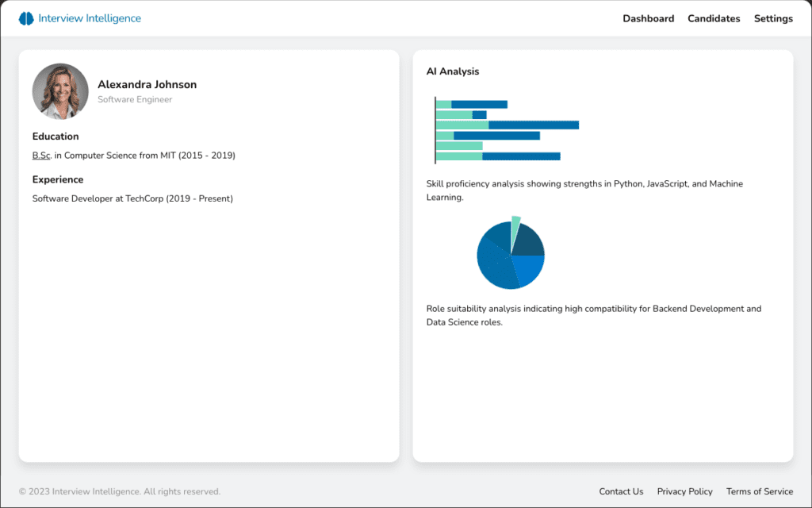This screenshot has height=508, width=812.
Task: Open the Interview Intelligence home link
Action: point(80,19)
